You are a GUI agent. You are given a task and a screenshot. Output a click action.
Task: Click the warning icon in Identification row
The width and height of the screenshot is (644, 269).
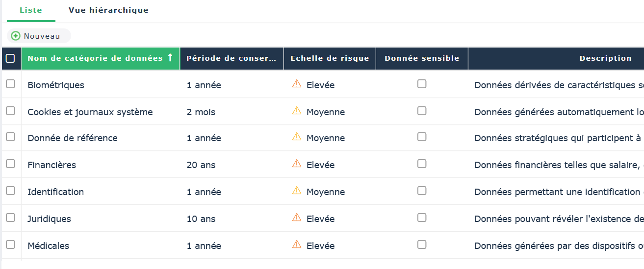[296, 191]
